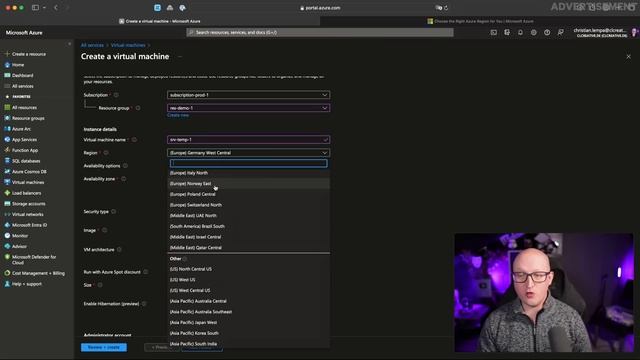
Task: Open All services in sidebar
Action: tap(19, 86)
